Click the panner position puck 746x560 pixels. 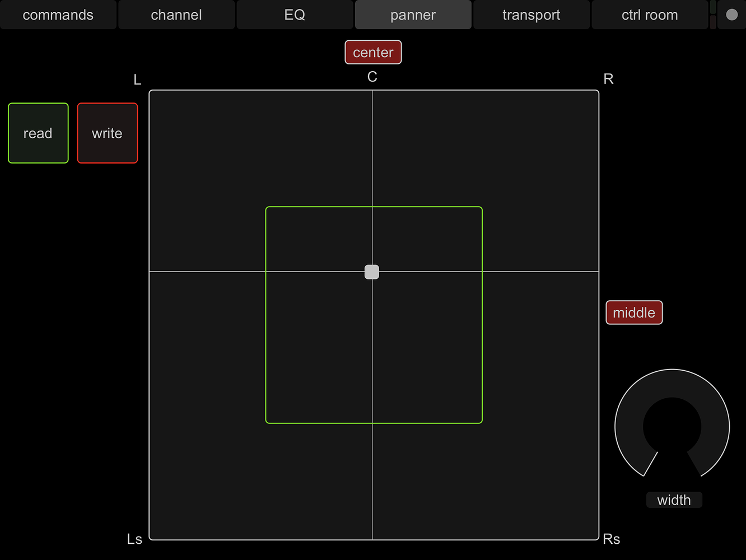tap(371, 272)
